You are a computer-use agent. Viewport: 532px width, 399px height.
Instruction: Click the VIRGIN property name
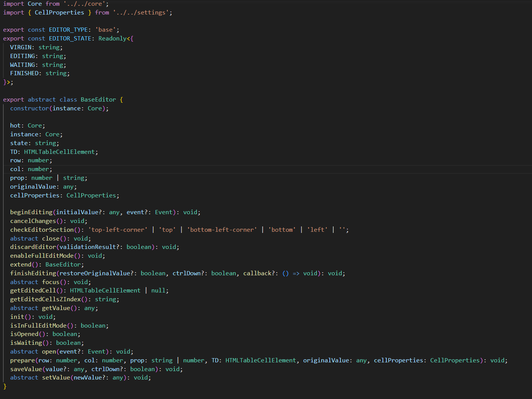(x=21, y=47)
